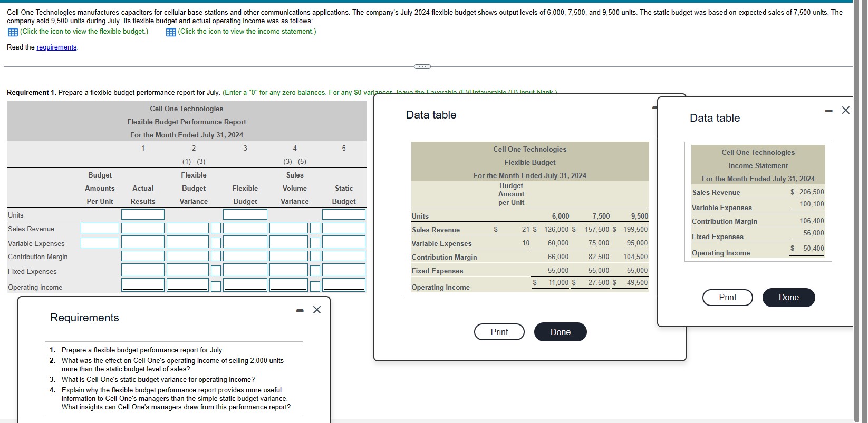The image size is (868, 423).
Task: Select Operating Income Static Budget field
Action: click(344, 285)
